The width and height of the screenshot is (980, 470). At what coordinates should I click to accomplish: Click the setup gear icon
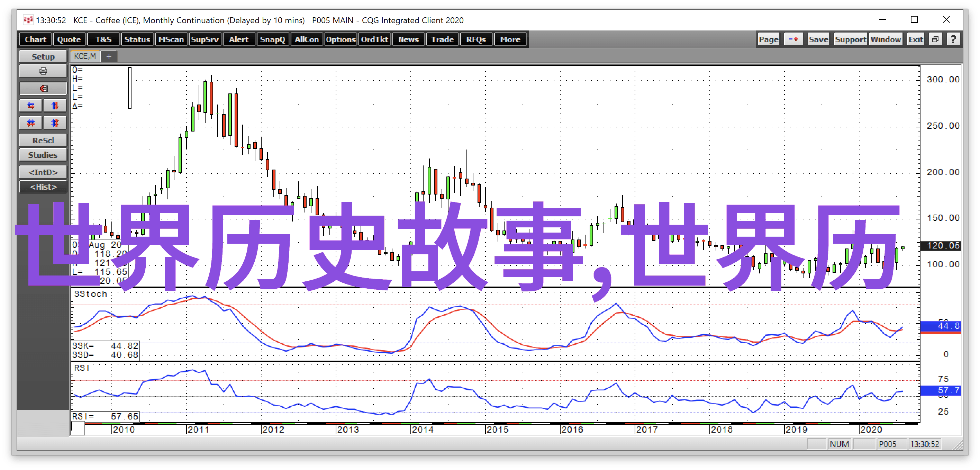click(x=43, y=58)
